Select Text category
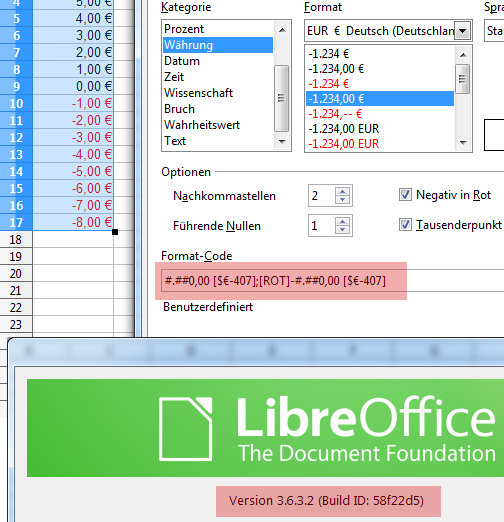 pyautogui.click(x=218, y=141)
